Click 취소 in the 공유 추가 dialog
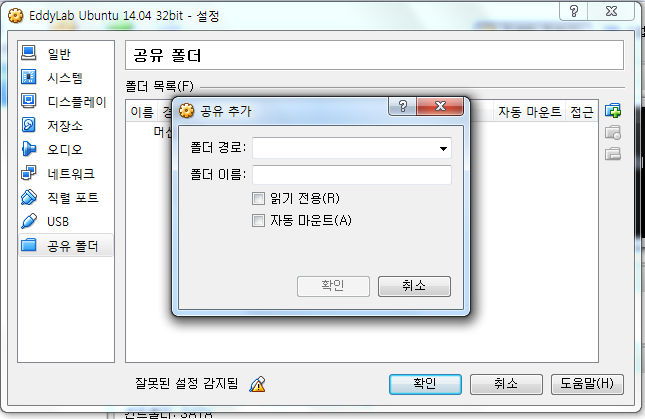645x419 pixels. pos(414,286)
